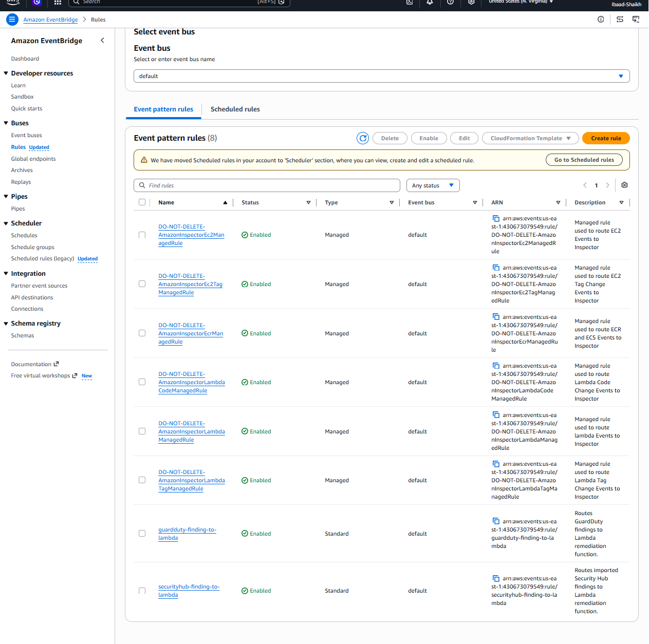Open CloudFormation Template dropdown
This screenshot has width=649, height=644.
pyautogui.click(x=530, y=138)
